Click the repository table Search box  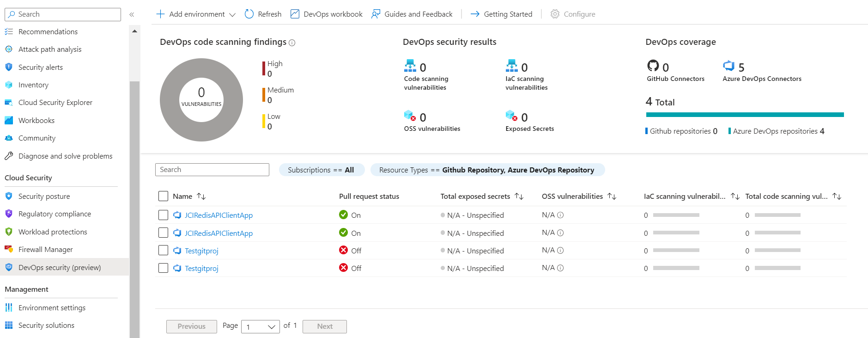pos(212,170)
